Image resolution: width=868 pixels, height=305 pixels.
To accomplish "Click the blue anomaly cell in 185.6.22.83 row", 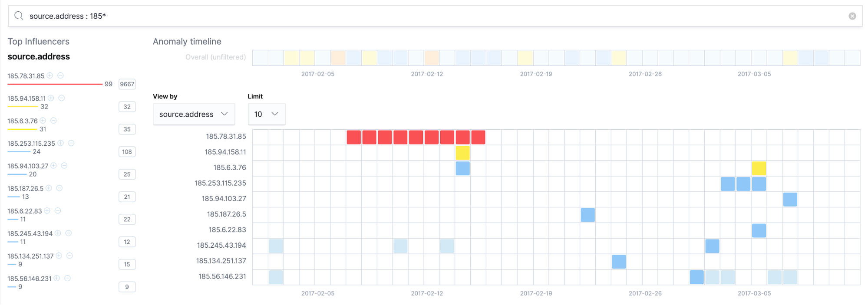I will (x=759, y=231).
